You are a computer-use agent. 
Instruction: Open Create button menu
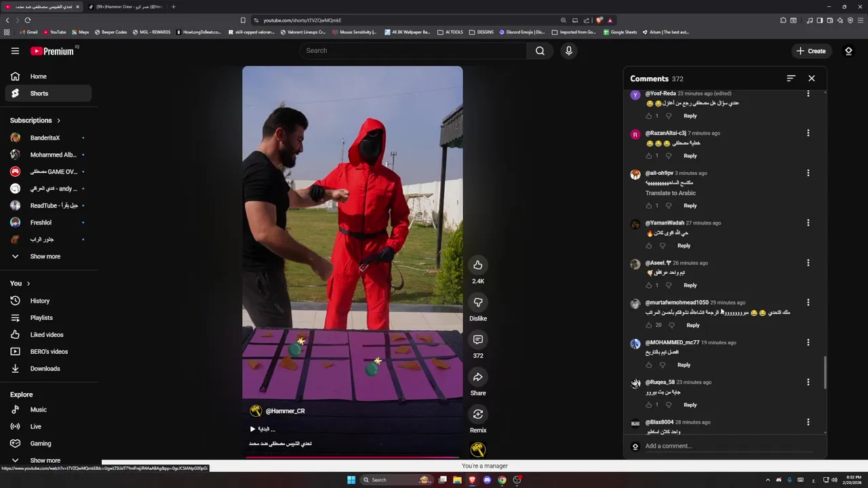point(811,51)
